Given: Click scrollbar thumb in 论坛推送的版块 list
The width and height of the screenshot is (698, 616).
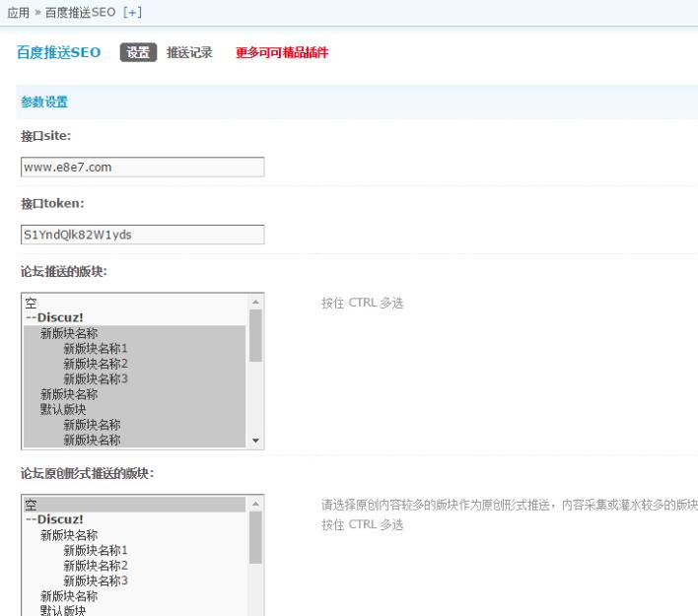Looking at the screenshot, I should click(x=255, y=335).
